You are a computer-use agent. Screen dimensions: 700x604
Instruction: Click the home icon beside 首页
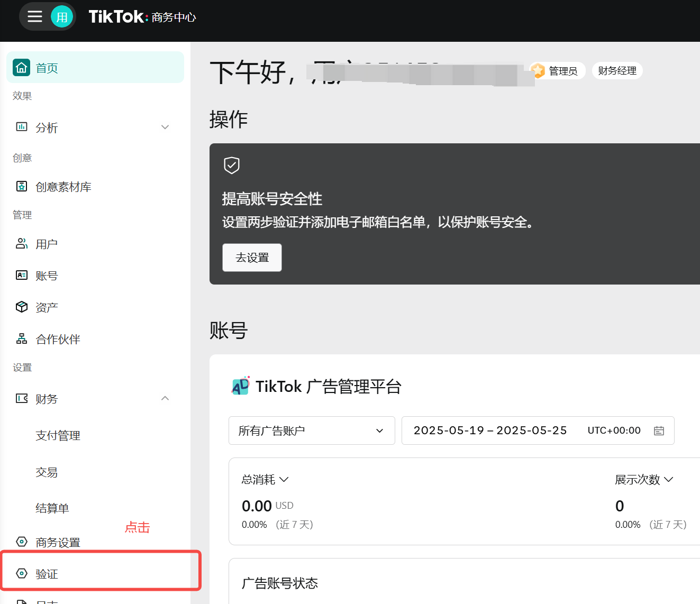click(22, 68)
